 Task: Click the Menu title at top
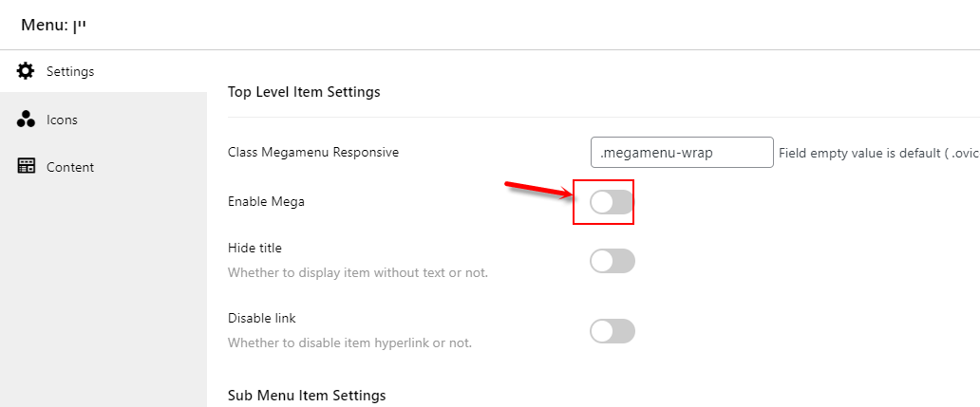53,25
